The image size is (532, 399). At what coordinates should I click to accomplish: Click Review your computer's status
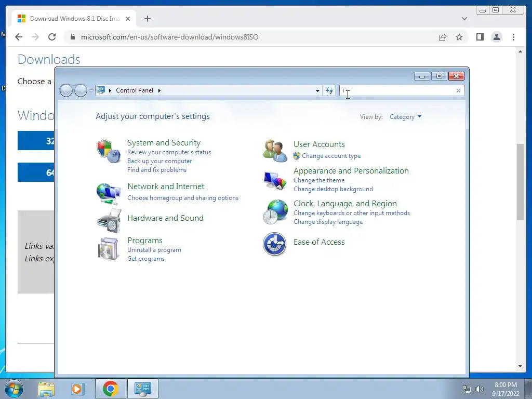pos(169,152)
